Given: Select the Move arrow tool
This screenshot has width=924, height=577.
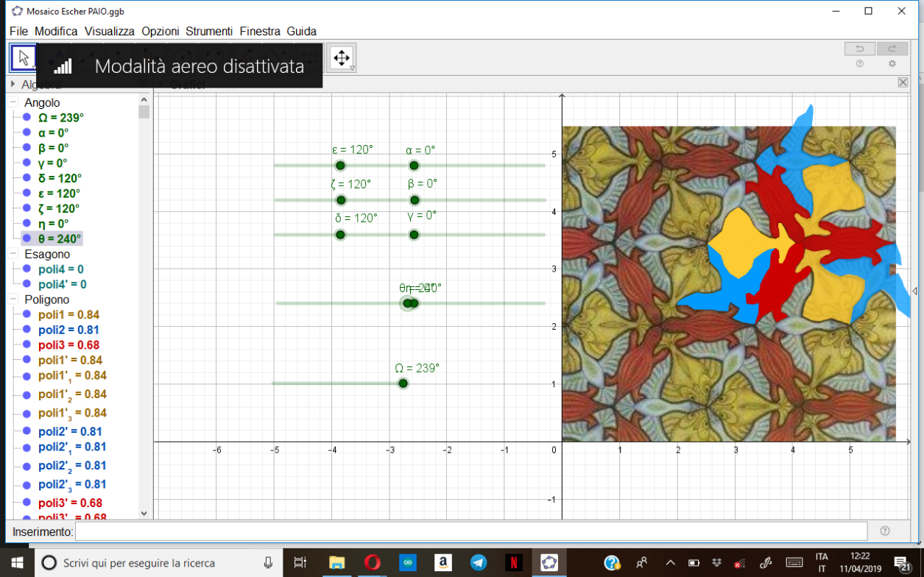Looking at the screenshot, I should click(x=23, y=58).
